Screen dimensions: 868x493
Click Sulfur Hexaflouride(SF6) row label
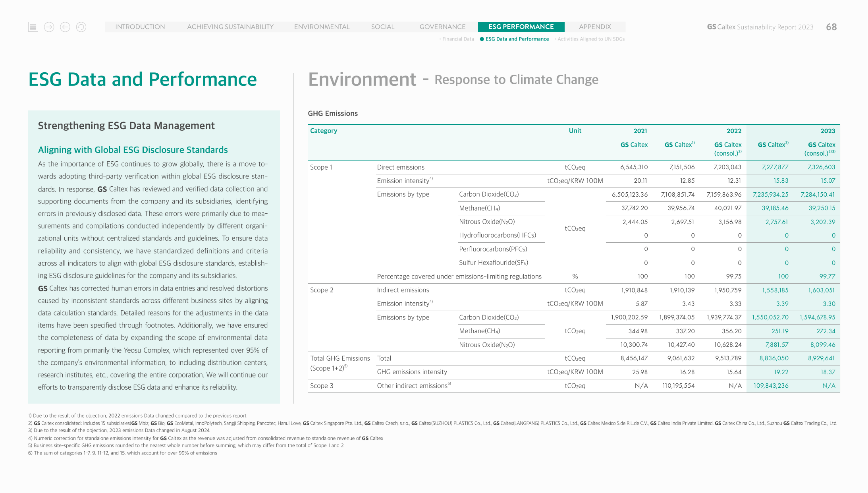coord(494,263)
